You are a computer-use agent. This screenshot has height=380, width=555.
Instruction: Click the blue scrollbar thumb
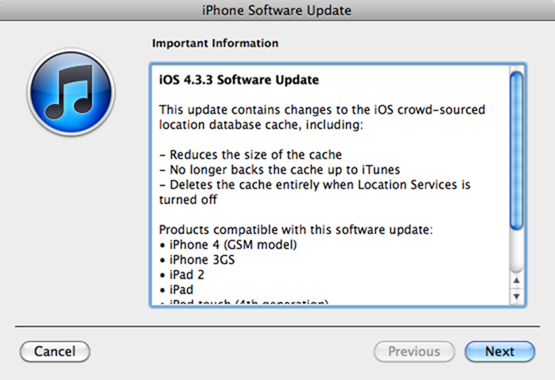tap(516, 150)
